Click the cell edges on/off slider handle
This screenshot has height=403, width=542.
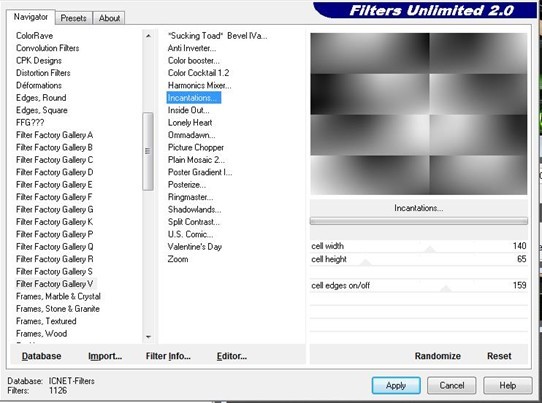point(446,289)
